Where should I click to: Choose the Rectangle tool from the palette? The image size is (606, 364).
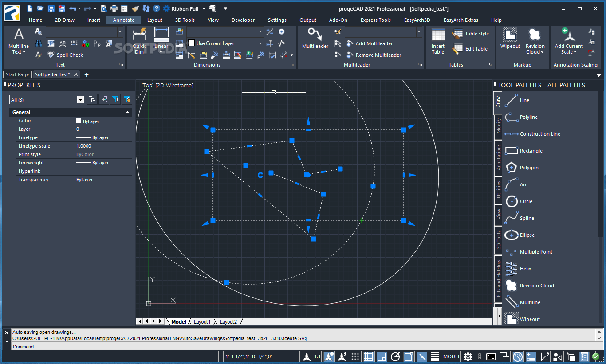point(531,151)
